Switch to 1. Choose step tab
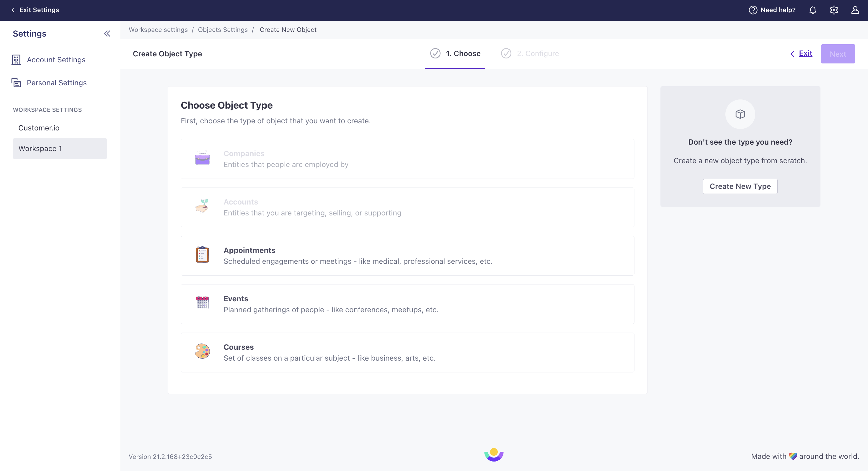This screenshot has height=471, width=868. (455, 54)
